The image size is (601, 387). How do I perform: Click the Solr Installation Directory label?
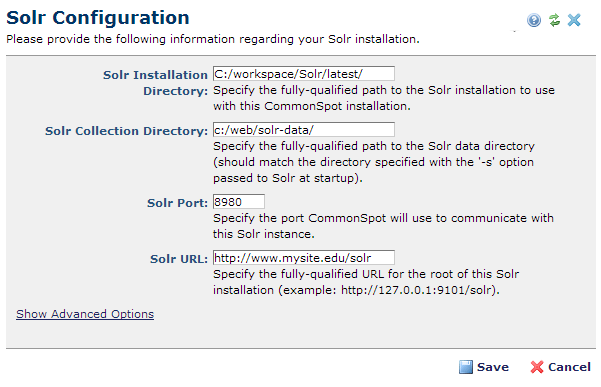(x=155, y=83)
